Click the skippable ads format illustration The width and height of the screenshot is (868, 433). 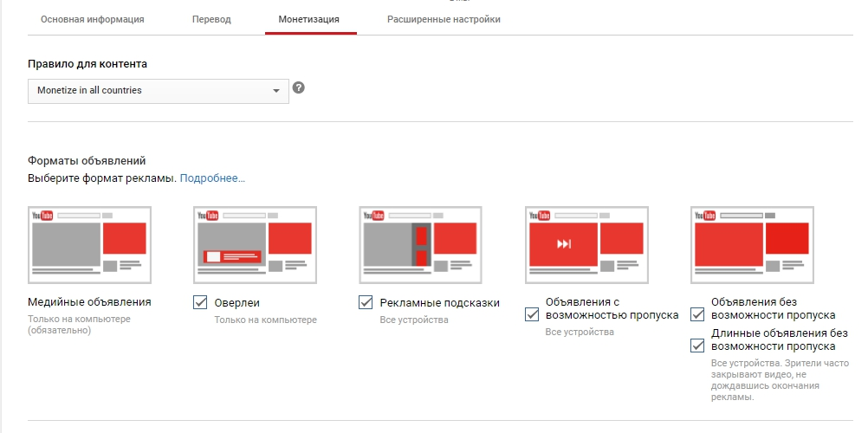[x=586, y=245]
